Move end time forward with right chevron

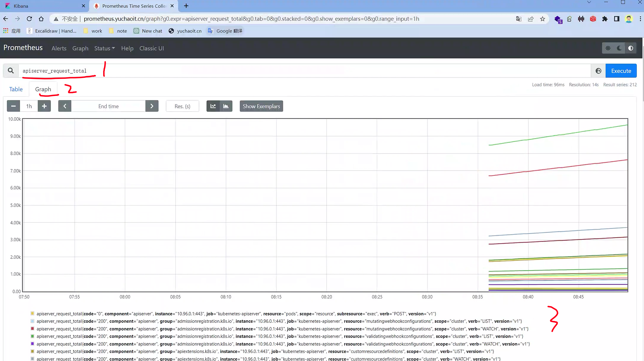point(152,106)
